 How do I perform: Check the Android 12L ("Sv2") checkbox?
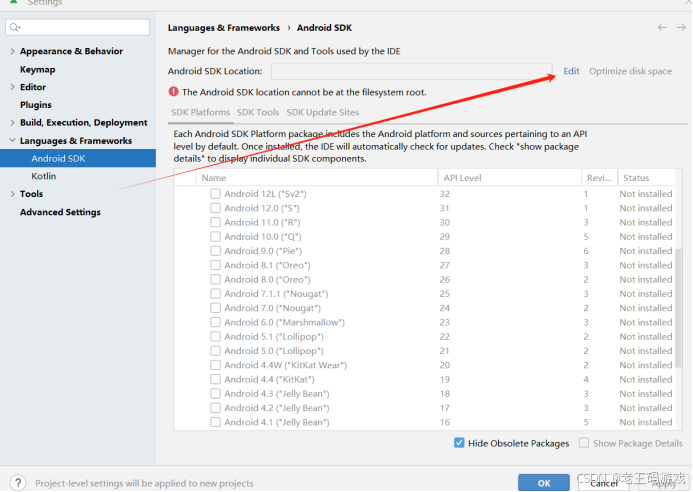coord(215,194)
